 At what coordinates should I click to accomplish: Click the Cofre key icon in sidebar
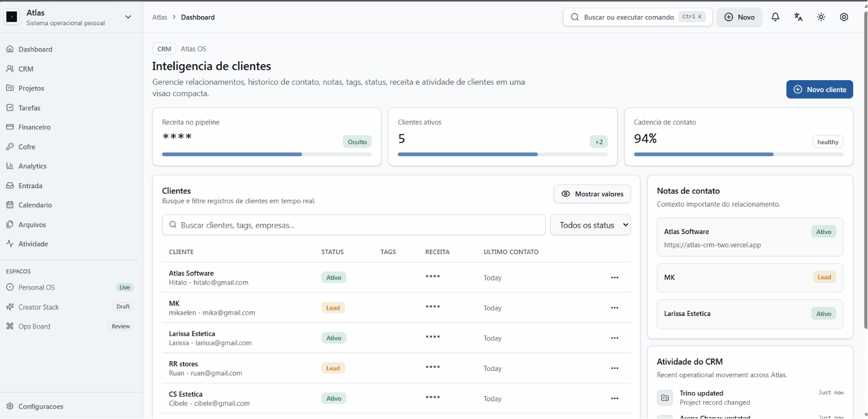pos(10,147)
